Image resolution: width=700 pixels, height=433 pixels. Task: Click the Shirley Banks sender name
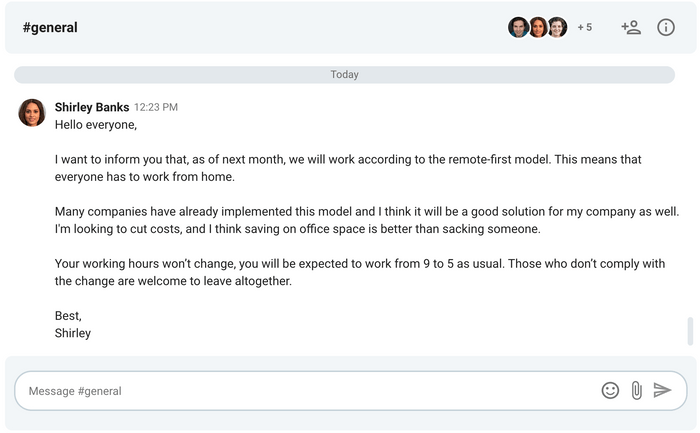92,107
